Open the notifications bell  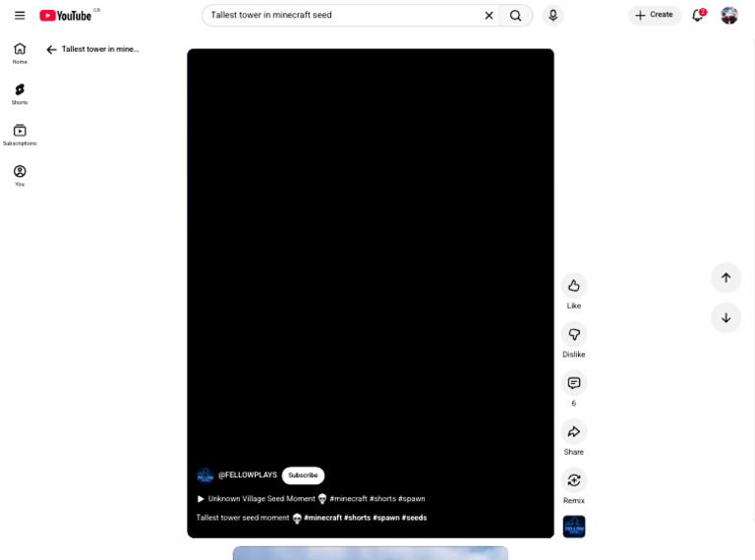click(x=698, y=16)
